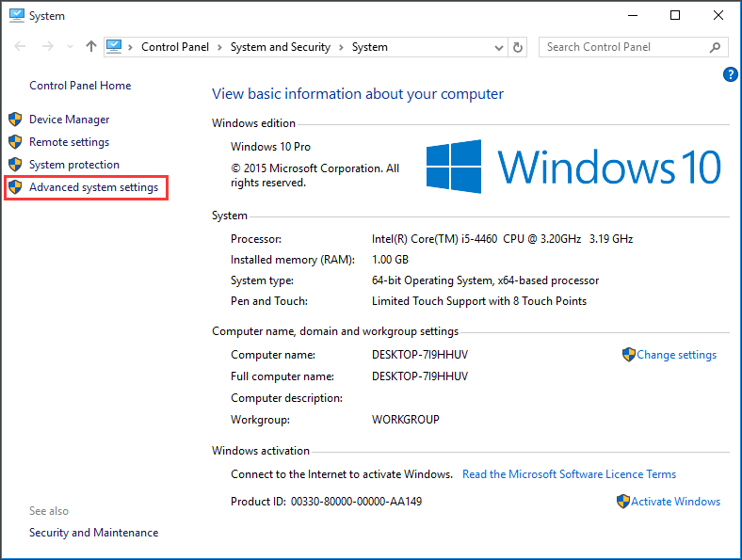Click the Change settings link
Screen dimensions: 742x560
(x=676, y=355)
